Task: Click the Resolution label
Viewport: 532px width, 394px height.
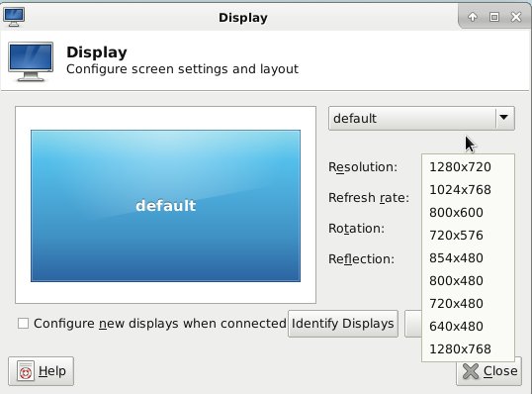Action: point(363,167)
